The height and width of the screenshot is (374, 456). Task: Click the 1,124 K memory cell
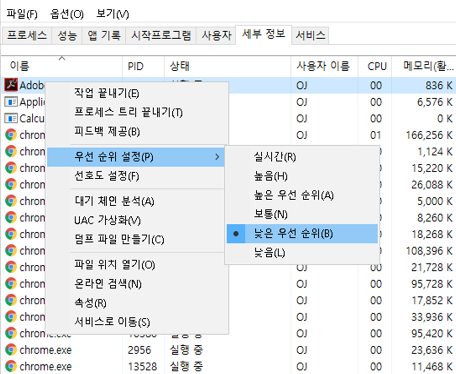click(x=435, y=152)
